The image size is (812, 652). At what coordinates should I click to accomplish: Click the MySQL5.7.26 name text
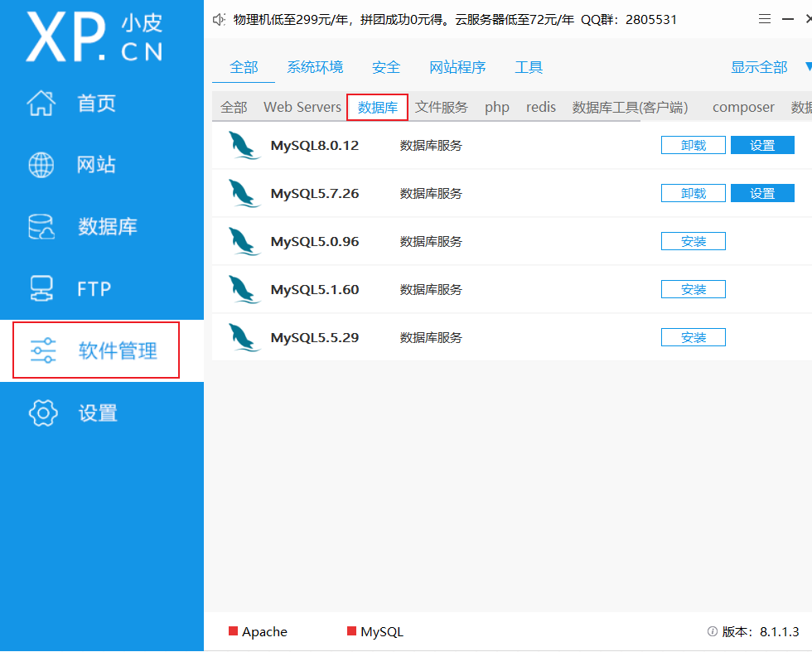[314, 194]
